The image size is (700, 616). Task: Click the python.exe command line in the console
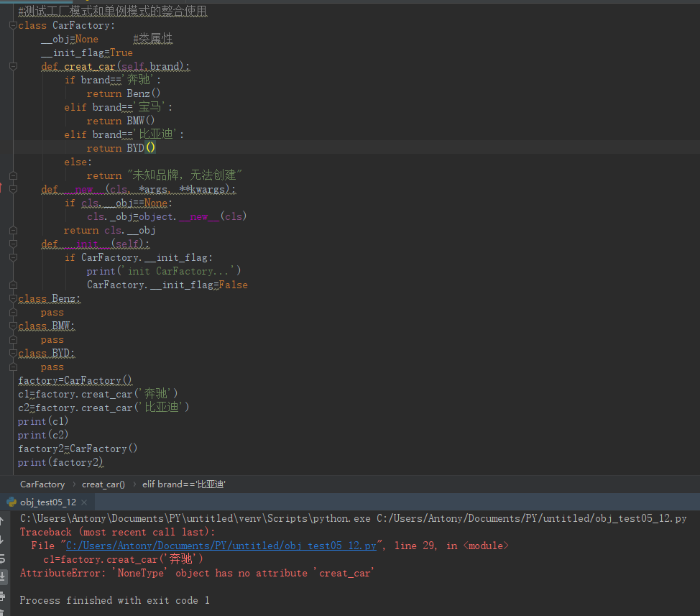point(353,518)
